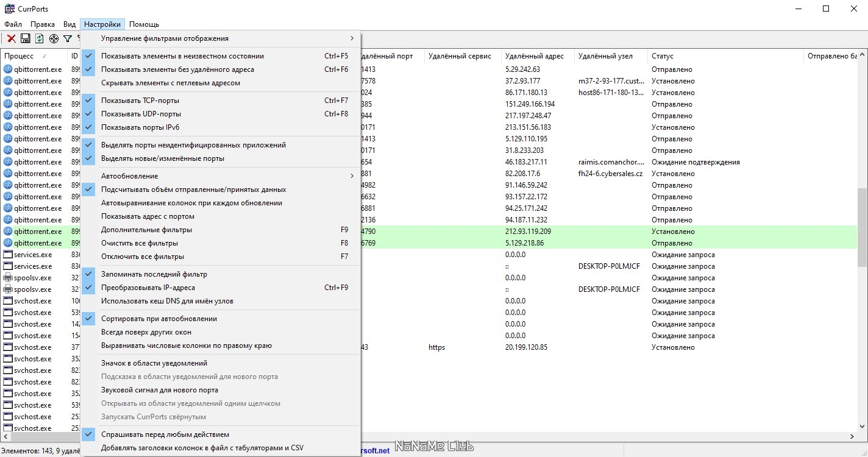This screenshot has width=868, height=457.
Task: Toggle sorting on auto refresh
Action: pyautogui.click(x=221, y=319)
